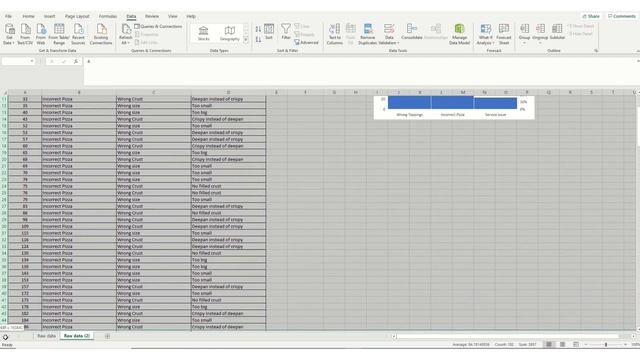Choose the Stocks data type
This screenshot has height=360, width=640.
tap(203, 33)
